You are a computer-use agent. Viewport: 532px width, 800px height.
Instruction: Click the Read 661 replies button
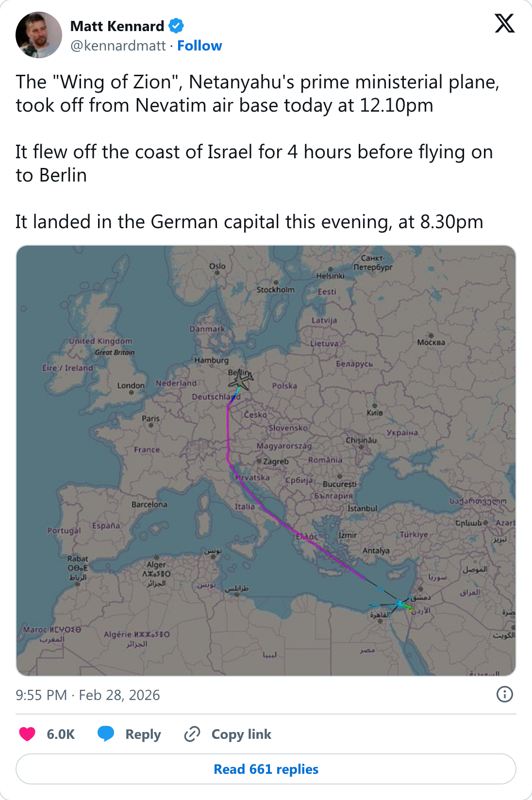coord(266,769)
